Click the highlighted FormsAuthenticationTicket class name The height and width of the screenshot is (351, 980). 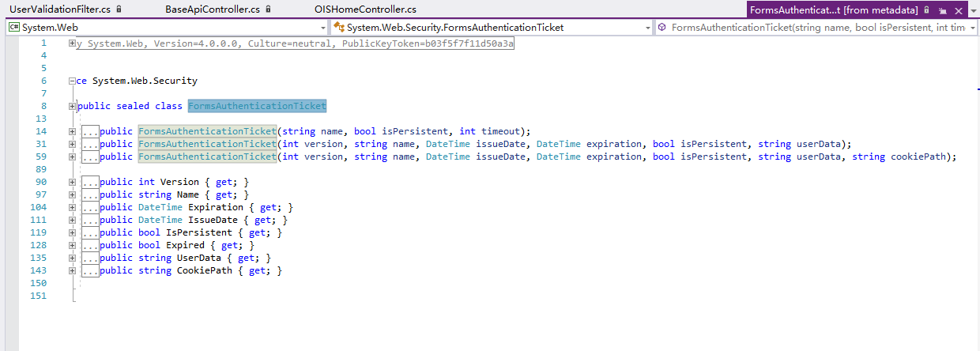[x=257, y=106]
